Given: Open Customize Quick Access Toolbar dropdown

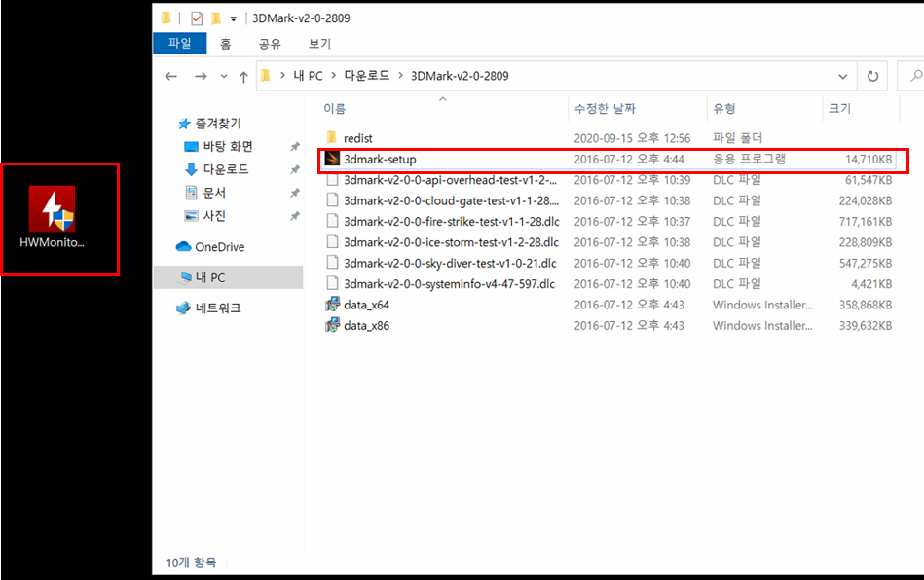Looking at the screenshot, I should pos(234,18).
